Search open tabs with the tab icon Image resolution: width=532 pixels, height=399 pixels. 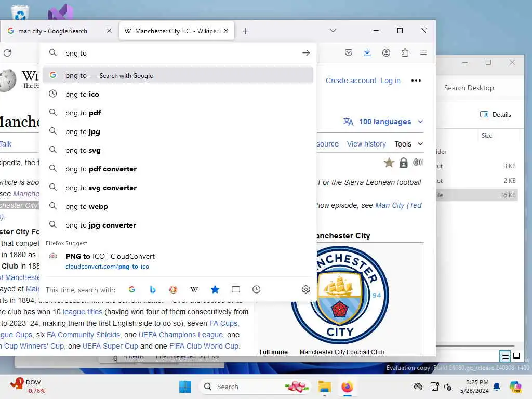[x=236, y=289]
